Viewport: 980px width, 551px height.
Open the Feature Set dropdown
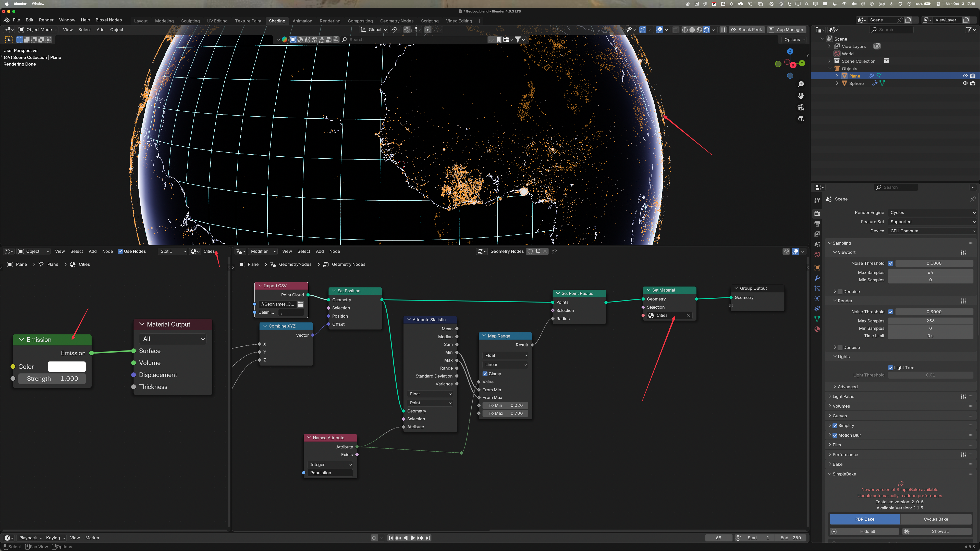[933, 222]
